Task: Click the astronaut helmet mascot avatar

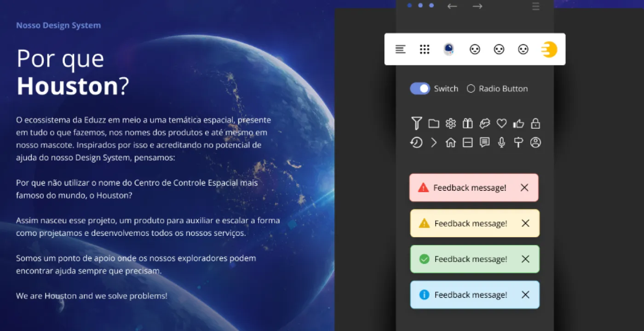Action: coord(449,49)
